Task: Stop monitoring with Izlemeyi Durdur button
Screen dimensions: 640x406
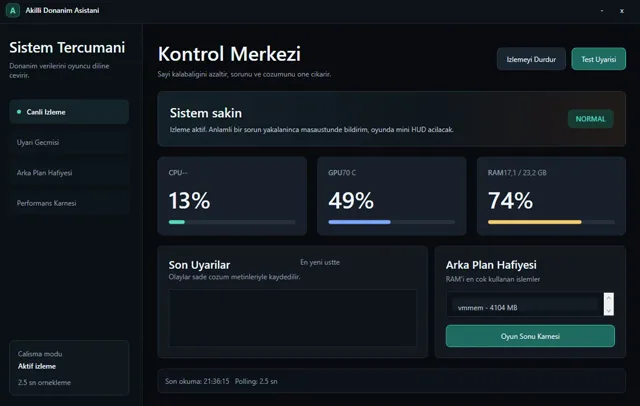Action: point(531,59)
